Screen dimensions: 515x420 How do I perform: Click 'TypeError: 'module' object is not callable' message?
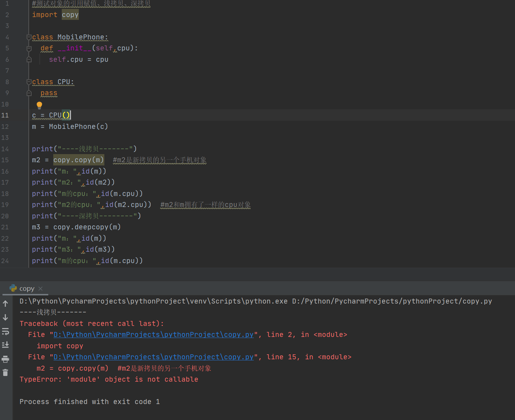coord(109,380)
